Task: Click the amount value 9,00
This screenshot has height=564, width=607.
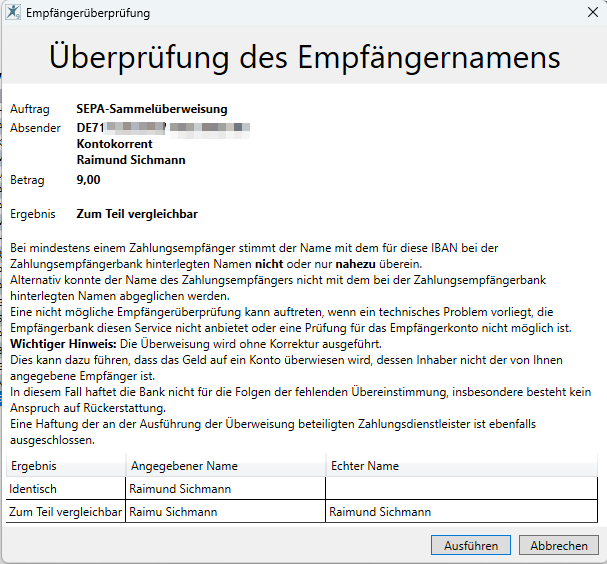Action: click(88, 180)
